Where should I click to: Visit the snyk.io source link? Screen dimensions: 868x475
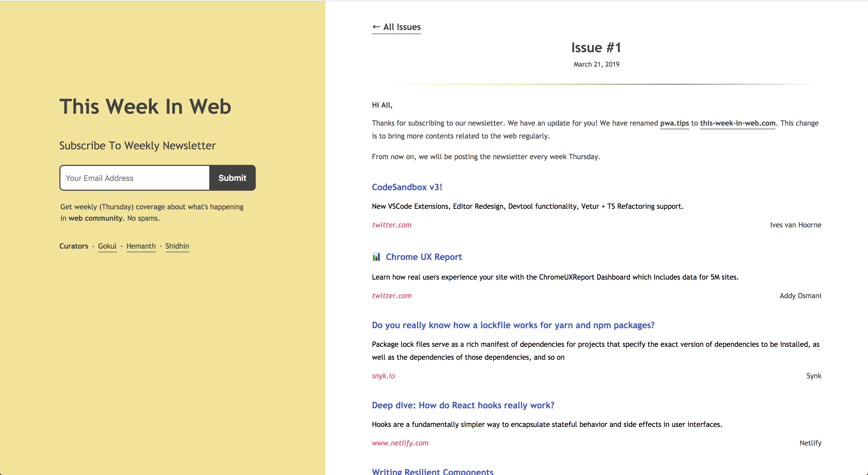tap(383, 376)
